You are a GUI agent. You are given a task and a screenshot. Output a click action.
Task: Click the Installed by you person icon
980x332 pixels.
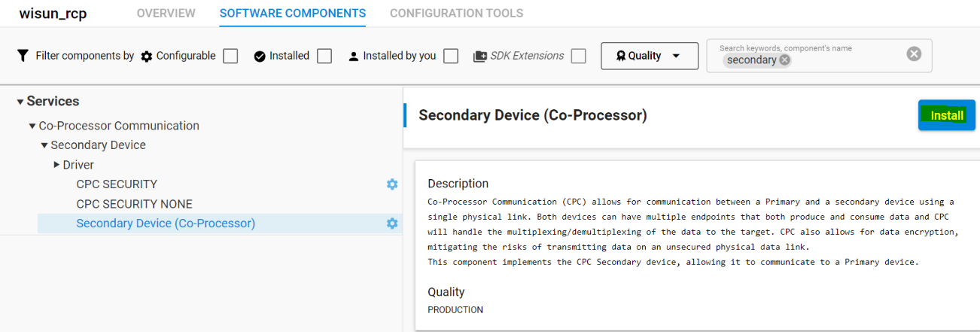click(354, 56)
